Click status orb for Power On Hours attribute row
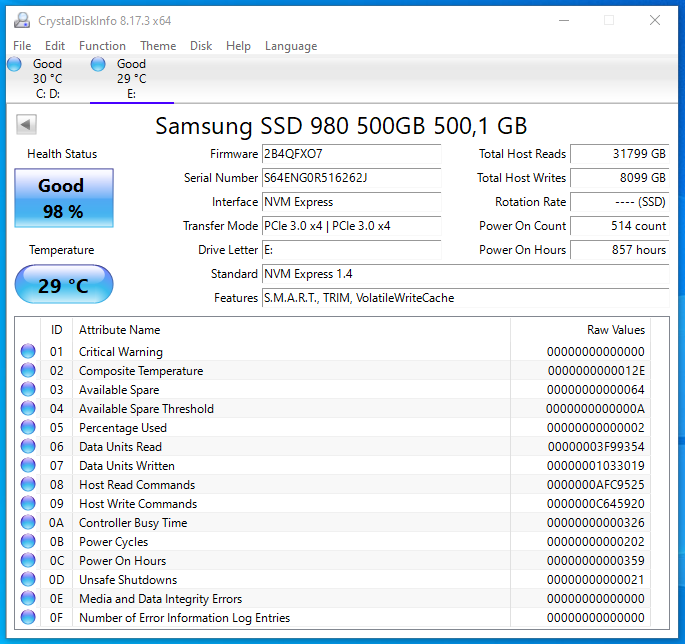 tap(28, 561)
